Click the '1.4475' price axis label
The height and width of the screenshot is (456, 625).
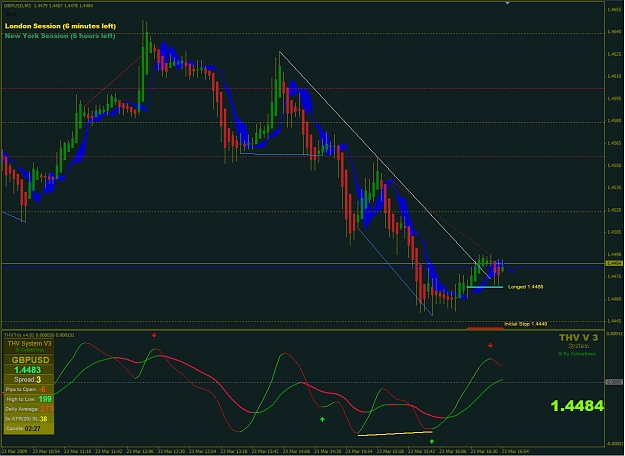[x=614, y=276]
